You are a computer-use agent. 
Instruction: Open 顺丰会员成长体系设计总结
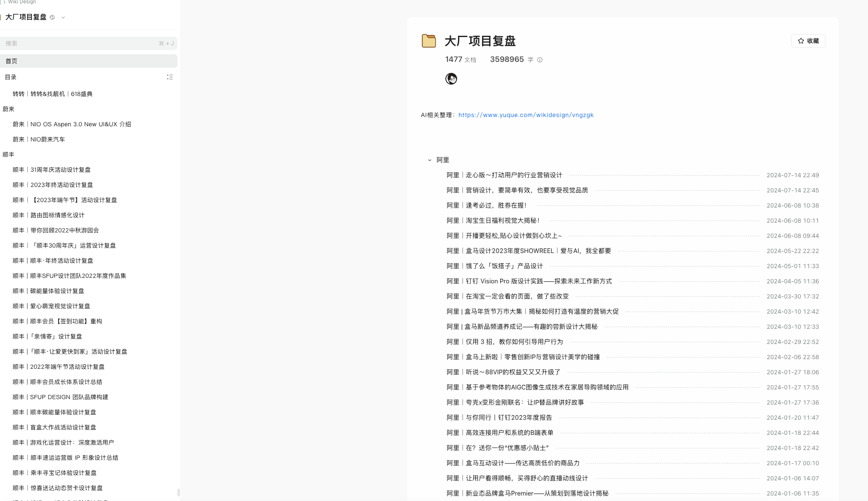click(x=57, y=382)
